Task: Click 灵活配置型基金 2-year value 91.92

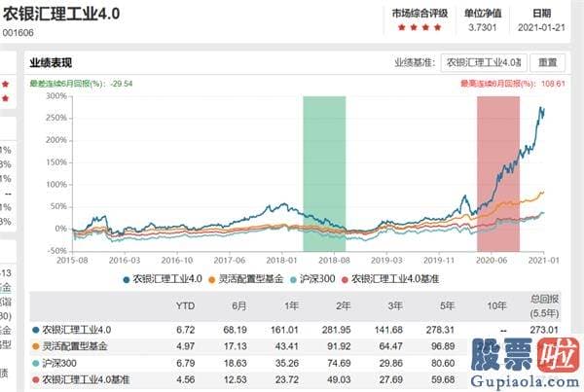Action: coord(339,346)
